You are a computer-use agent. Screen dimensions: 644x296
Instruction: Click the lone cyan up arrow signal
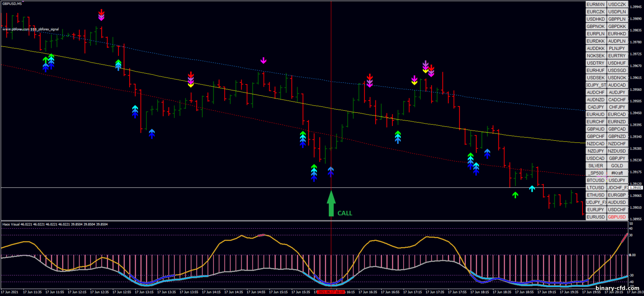(x=532, y=188)
